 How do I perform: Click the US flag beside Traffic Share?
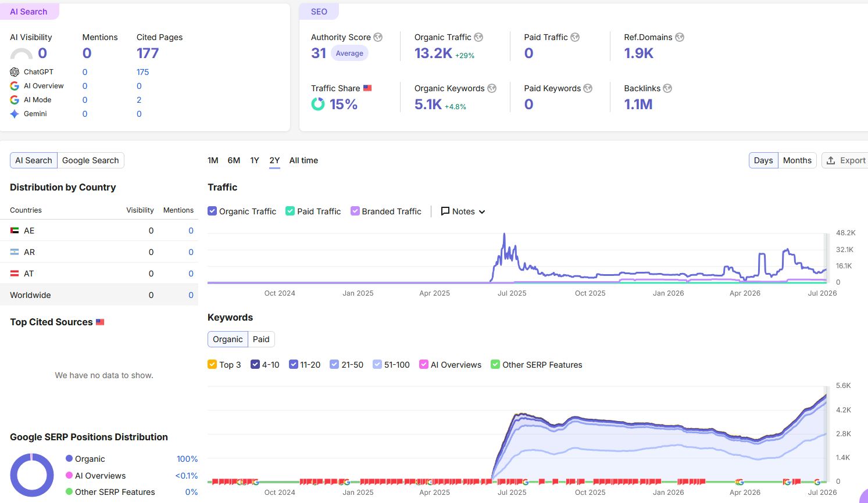pos(367,88)
